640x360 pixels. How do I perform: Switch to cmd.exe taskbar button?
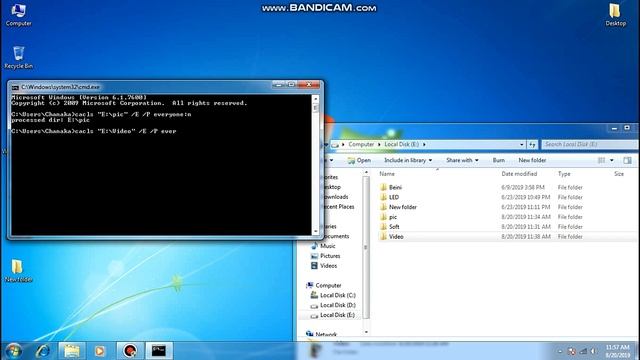pyautogui.click(x=159, y=351)
